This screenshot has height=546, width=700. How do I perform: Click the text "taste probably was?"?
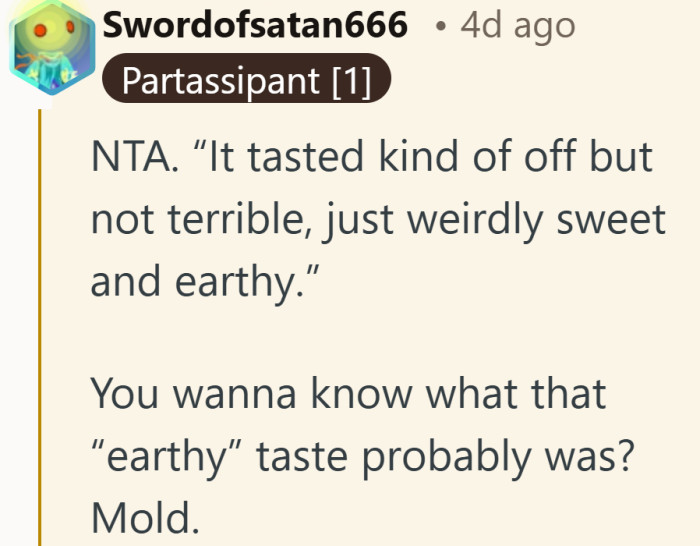(x=445, y=457)
